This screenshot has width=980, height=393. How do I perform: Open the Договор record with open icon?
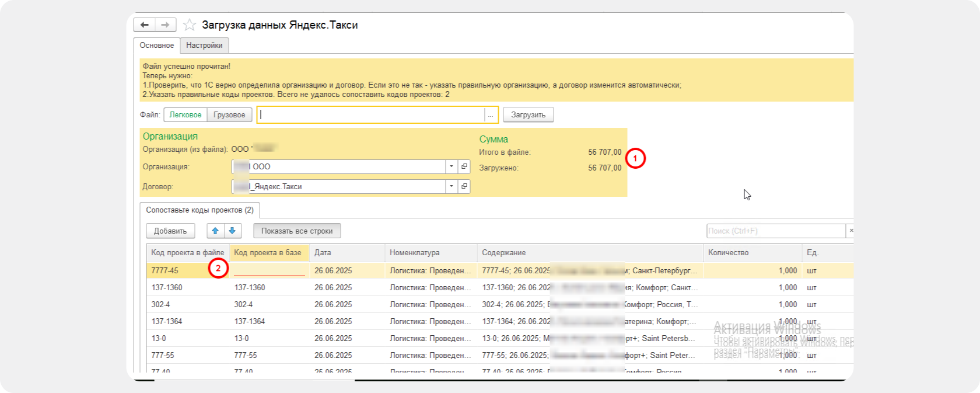(x=464, y=187)
